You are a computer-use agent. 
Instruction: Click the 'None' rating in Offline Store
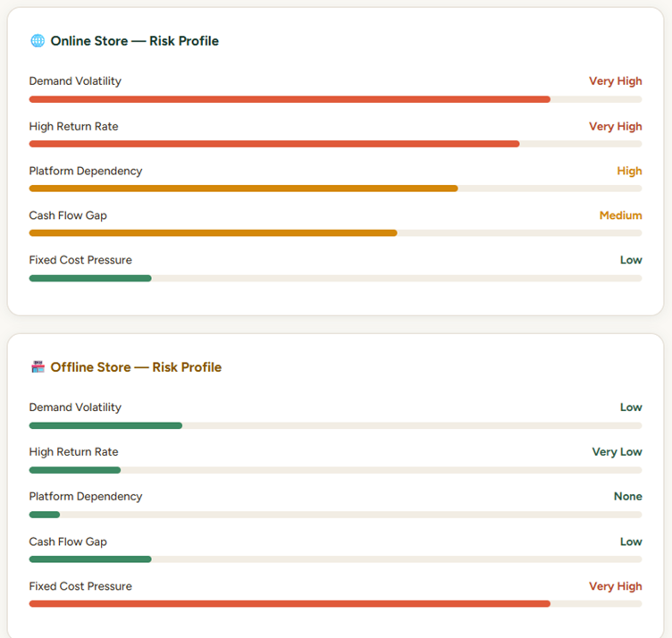[627, 497]
